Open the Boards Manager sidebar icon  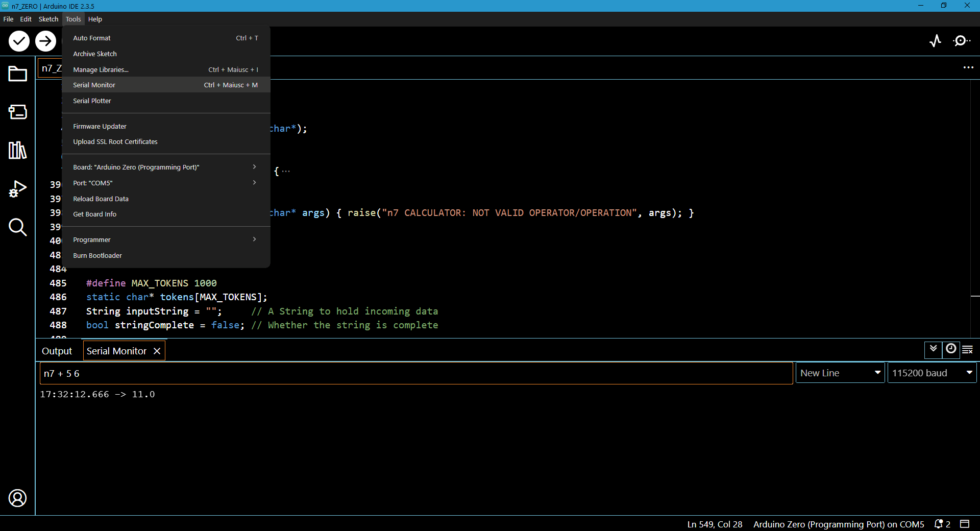coord(17,112)
